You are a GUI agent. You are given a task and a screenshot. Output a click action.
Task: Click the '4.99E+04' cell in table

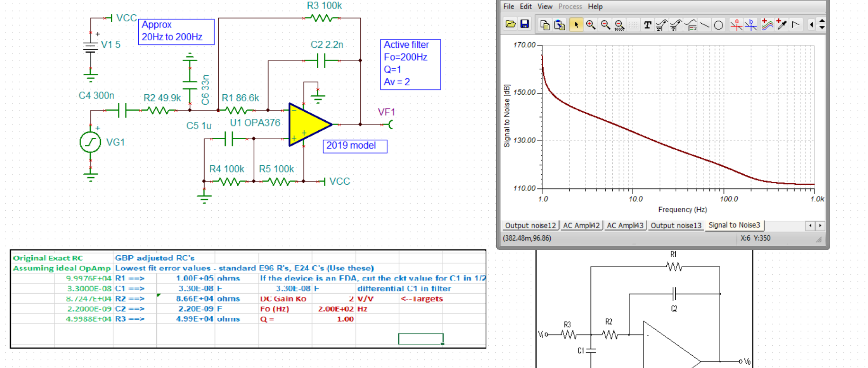click(x=186, y=319)
